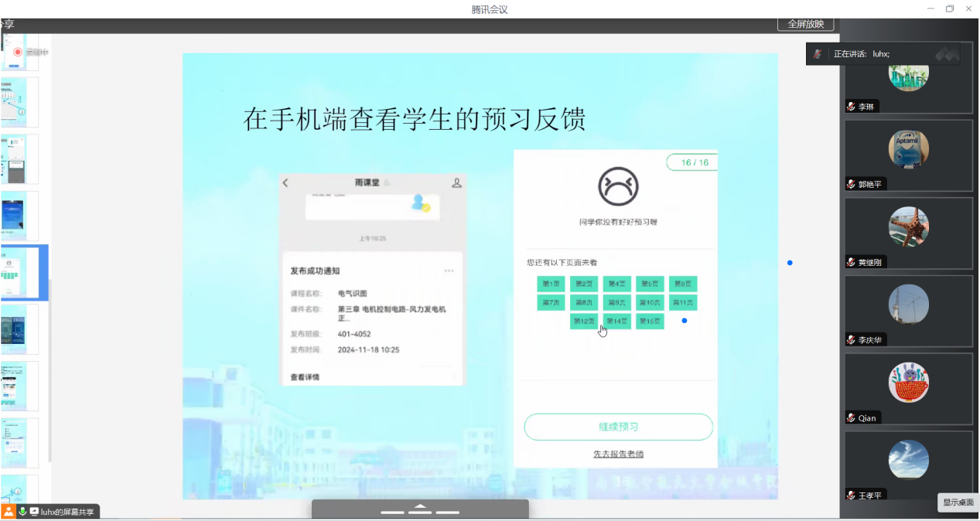Click the 2024-11-18 10:25 publish time

368,349
